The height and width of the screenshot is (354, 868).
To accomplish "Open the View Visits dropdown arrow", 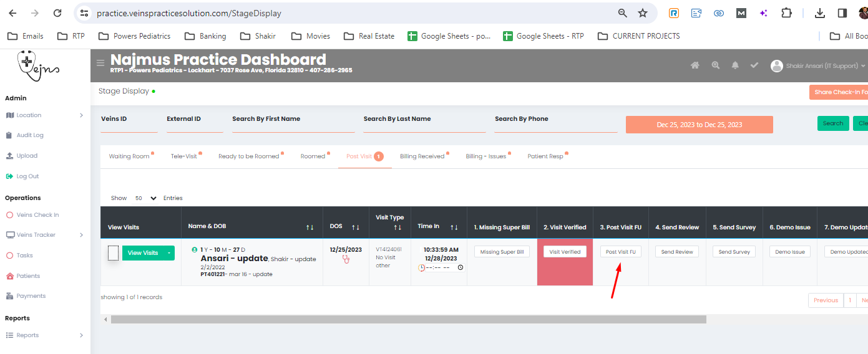I will [168, 253].
